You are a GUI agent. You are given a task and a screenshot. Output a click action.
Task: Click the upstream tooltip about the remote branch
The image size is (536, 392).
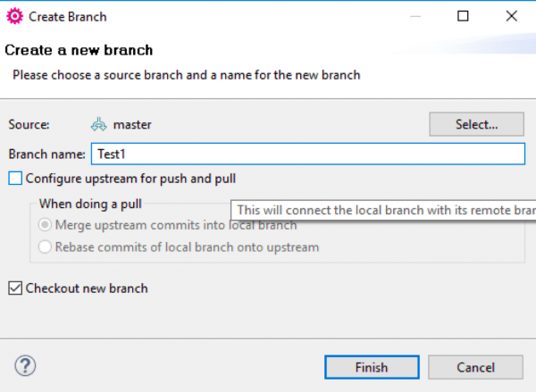[x=383, y=210]
